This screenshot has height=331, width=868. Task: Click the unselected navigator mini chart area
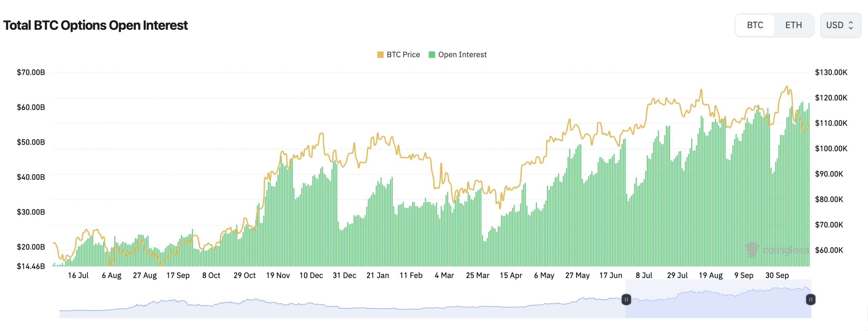click(x=339, y=310)
